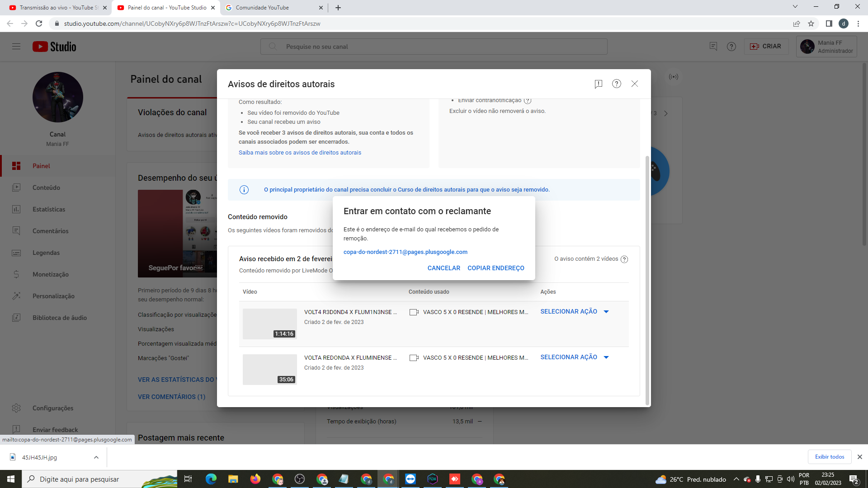Open the hamburger menu in YouTube Studio
This screenshot has width=868, height=488.
click(x=16, y=46)
